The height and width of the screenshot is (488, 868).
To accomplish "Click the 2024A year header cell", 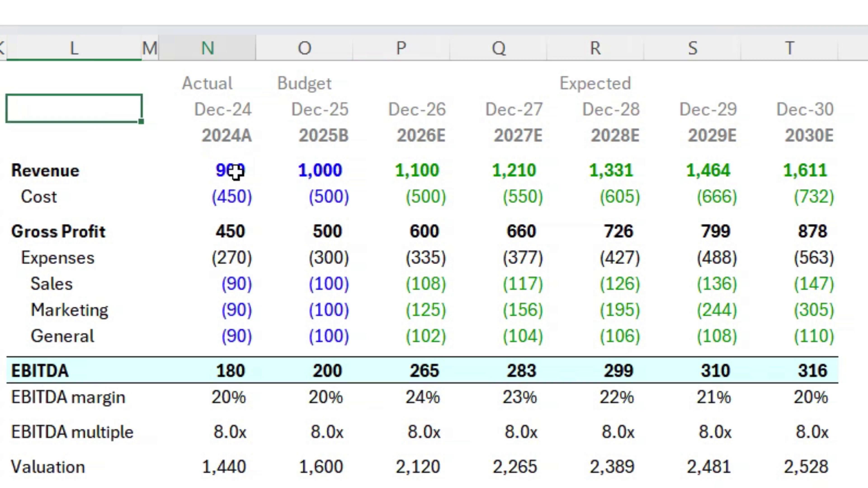I will point(226,136).
